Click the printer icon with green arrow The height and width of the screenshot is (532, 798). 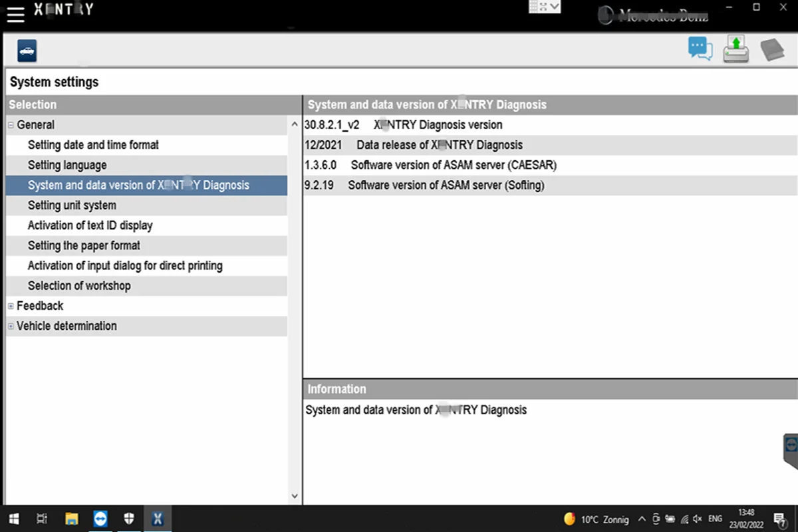coord(736,49)
